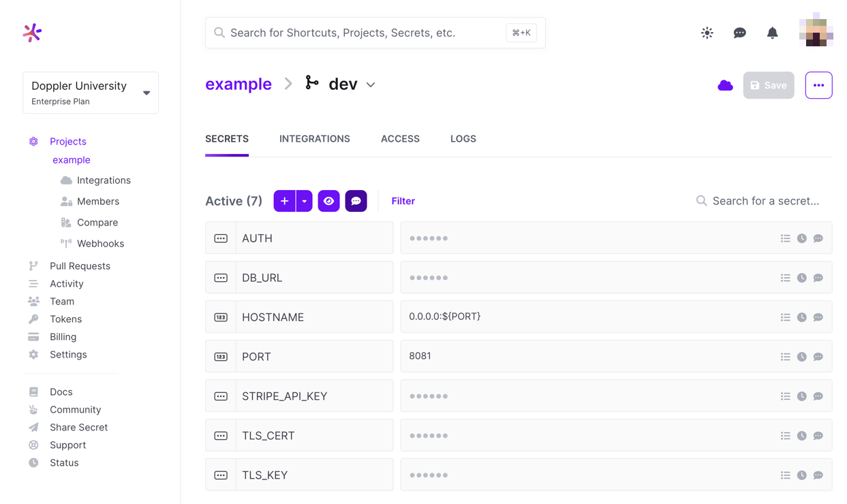
Task: Click the Doppler logo in sidebar
Action: 32,33
